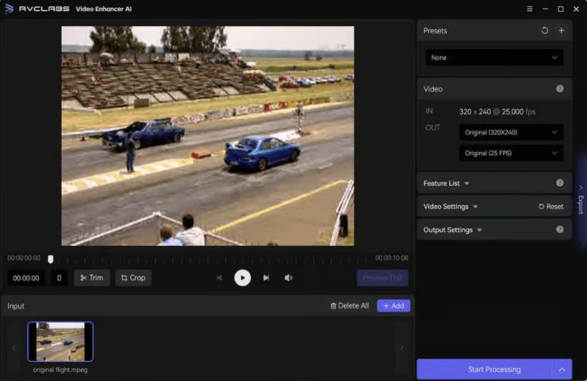The width and height of the screenshot is (588, 381).
Task: Open the Feature List help icon
Action: pyautogui.click(x=559, y=183)
